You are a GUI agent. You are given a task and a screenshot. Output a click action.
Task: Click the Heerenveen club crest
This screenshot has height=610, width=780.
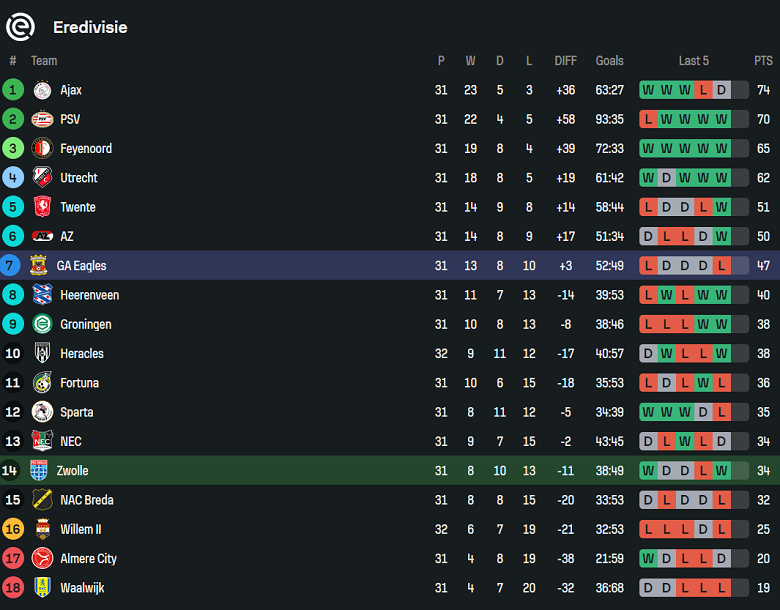[x=41, y=295]
